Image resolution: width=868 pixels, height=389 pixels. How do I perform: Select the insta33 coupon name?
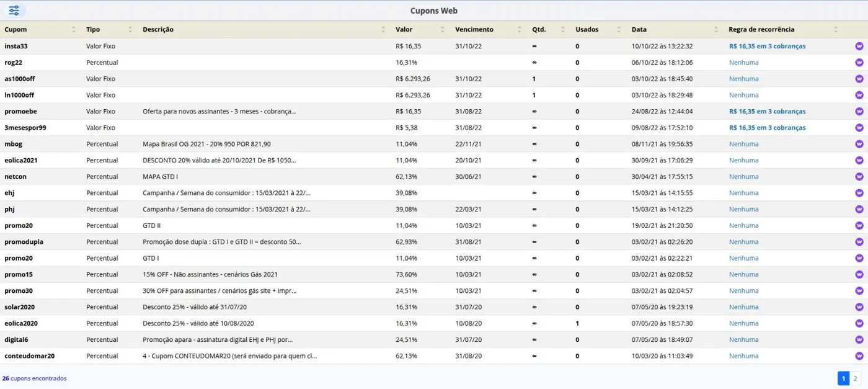16,46
